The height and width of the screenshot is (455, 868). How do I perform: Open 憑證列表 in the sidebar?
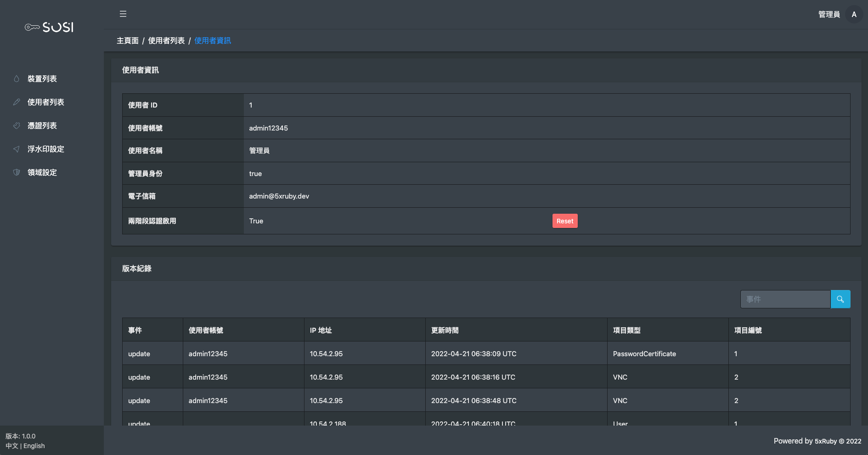point(42,125)
